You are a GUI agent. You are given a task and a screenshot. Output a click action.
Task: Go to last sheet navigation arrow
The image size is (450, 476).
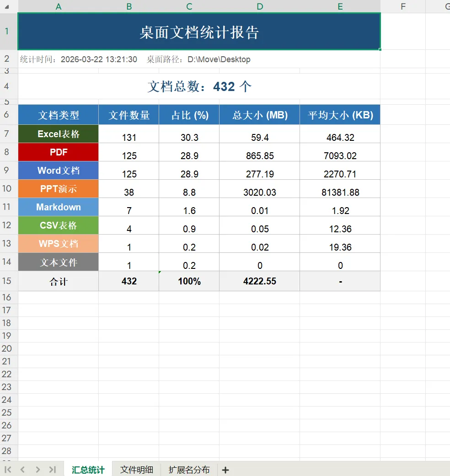53,470
